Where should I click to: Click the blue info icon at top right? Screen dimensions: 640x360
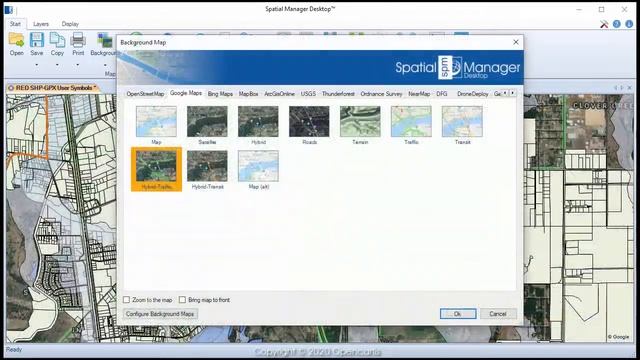coord(629,24)
